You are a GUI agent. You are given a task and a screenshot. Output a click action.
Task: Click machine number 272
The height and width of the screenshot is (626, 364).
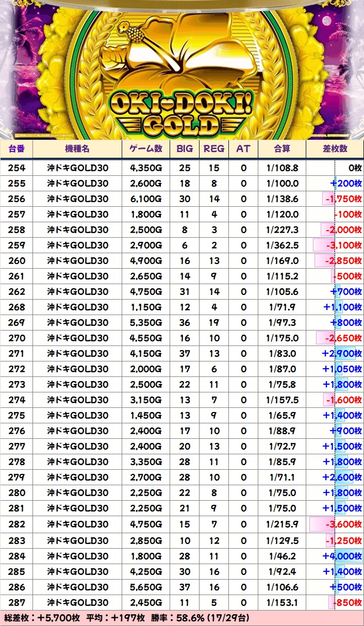(16, 369)
